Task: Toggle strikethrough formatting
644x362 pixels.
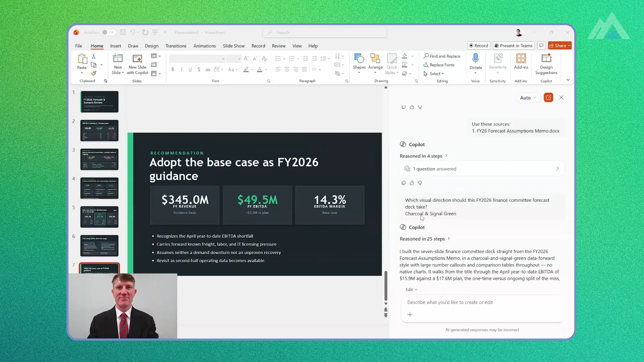Action: 208,69
